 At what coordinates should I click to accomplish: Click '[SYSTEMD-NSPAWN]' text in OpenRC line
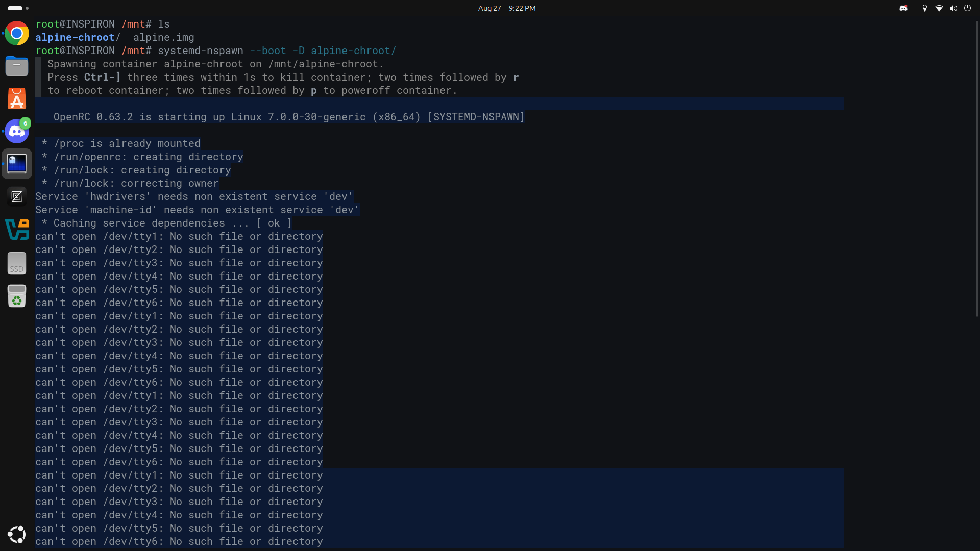coord(476,117)
